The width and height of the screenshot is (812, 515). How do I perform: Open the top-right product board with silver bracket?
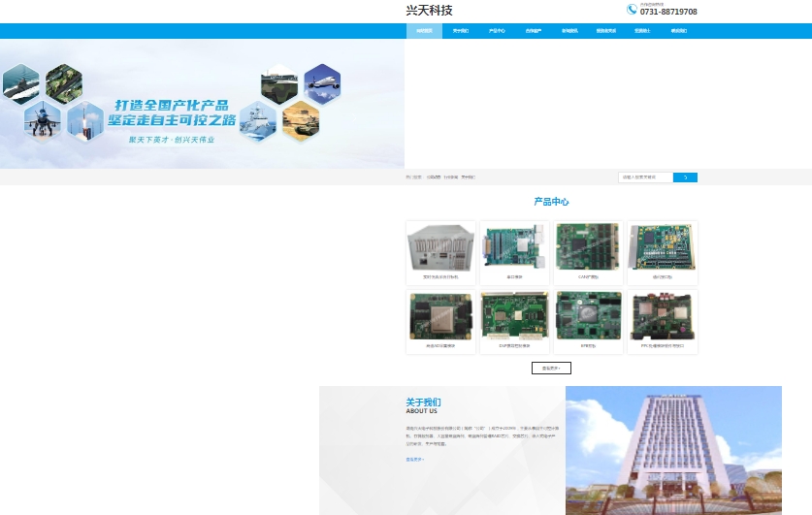tap(662, 248)
